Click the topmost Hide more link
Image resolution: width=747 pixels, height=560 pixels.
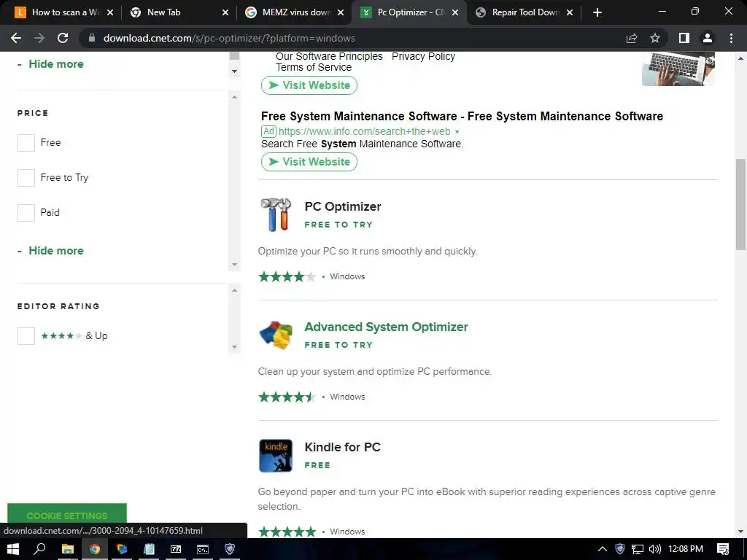[x=55, y=64]
